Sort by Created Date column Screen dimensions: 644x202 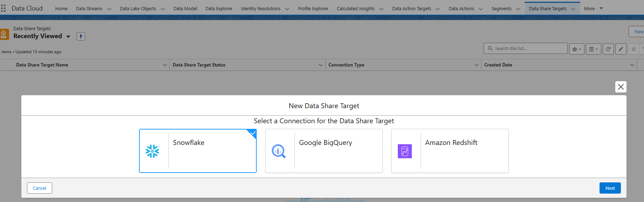point(498,65)
